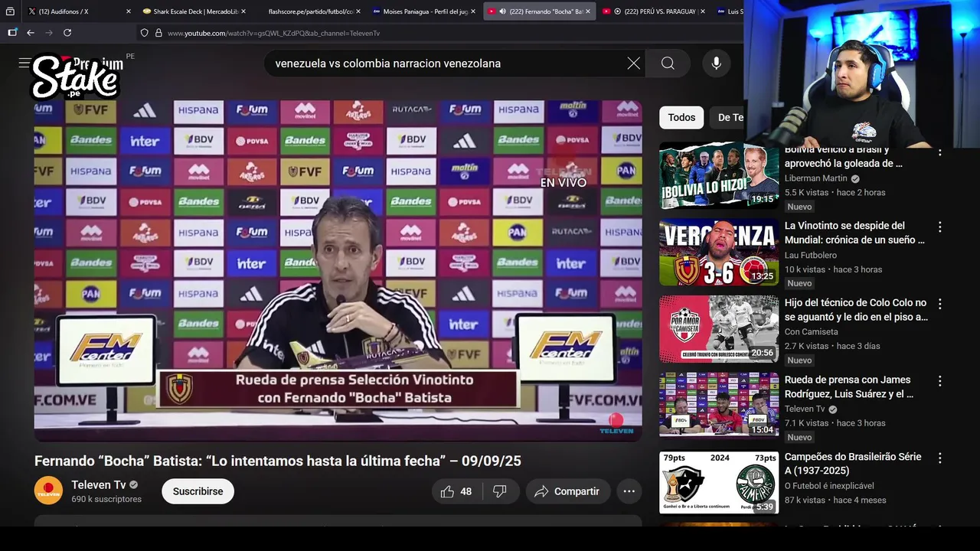Viewport: 980px width, 551px height.
Task: Start voice search with the microphone icon
Action: tap(716, 64)
